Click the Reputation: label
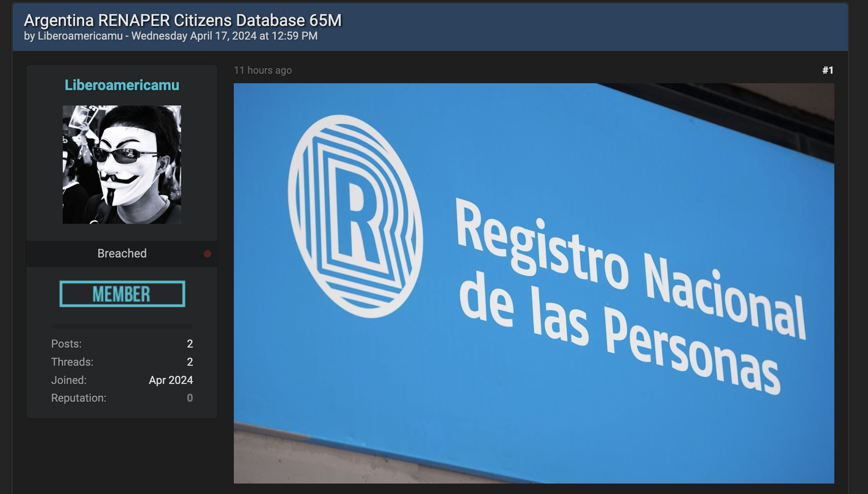 (79, 398)
